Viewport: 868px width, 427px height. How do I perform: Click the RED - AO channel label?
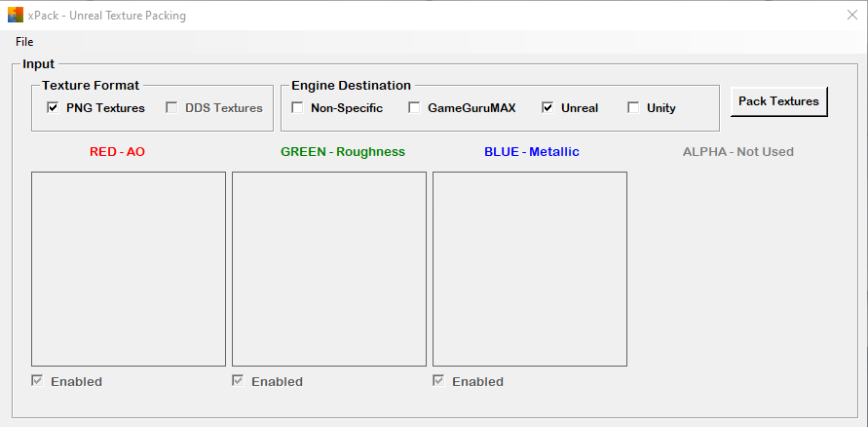tap(117, 152)
